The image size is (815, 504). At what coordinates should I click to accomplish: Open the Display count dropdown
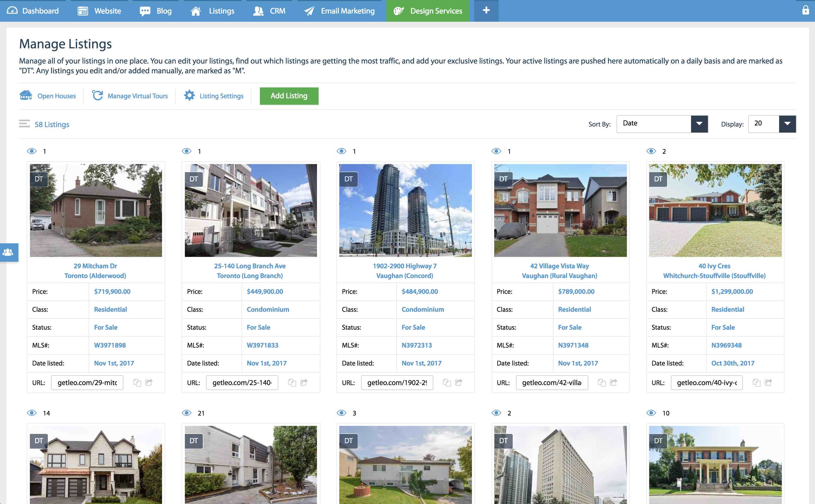point(772,124)
